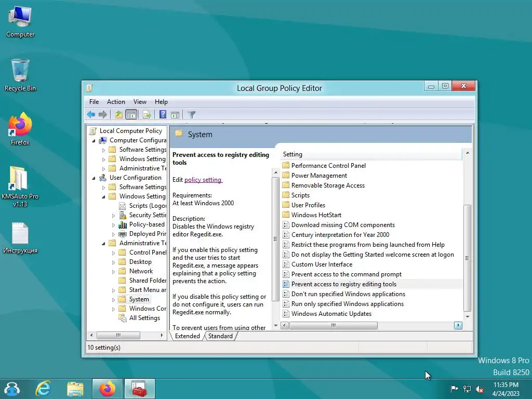Click the Up one level toolbar icon
532x399 pixels.
(118, 115)
